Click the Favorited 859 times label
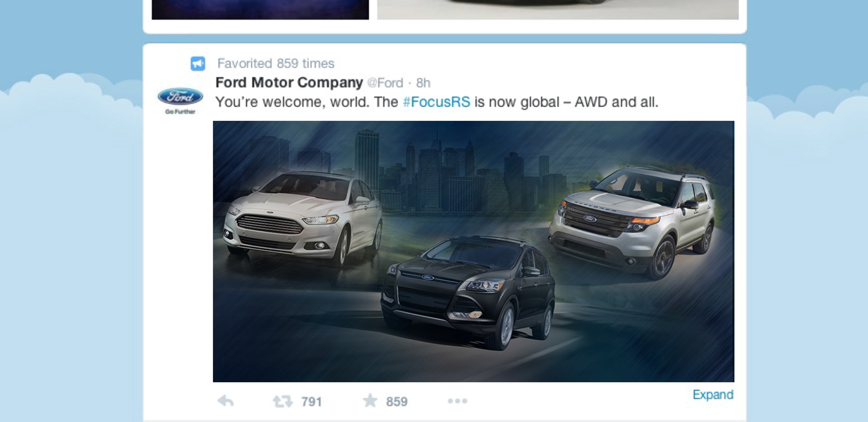The height and width of the screenshot is (422, 868). [276, 63]
